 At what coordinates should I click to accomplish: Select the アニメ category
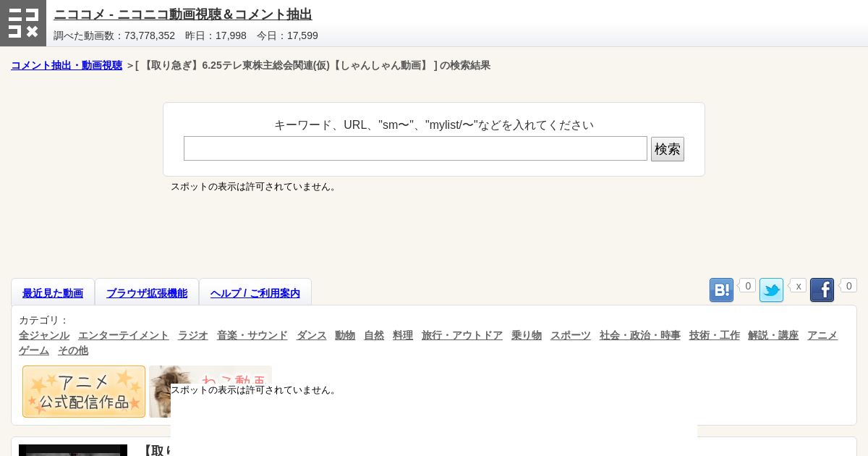(x=822, y=335)
